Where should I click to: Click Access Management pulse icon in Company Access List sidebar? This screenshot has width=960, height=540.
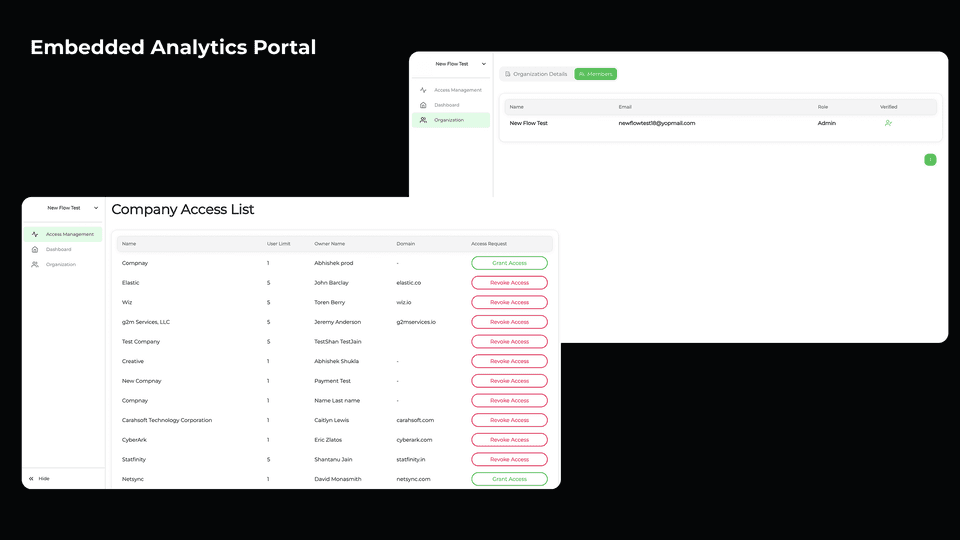(x=35, y=234)
